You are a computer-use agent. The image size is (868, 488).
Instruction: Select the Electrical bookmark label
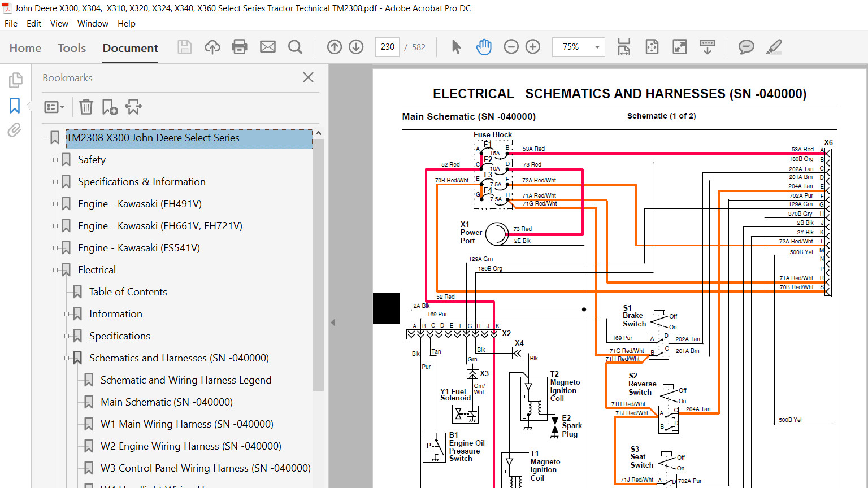click(97, 270)
